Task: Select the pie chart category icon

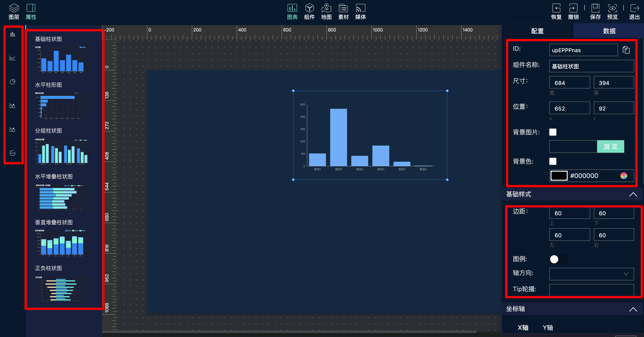Action: coord(13,82)
